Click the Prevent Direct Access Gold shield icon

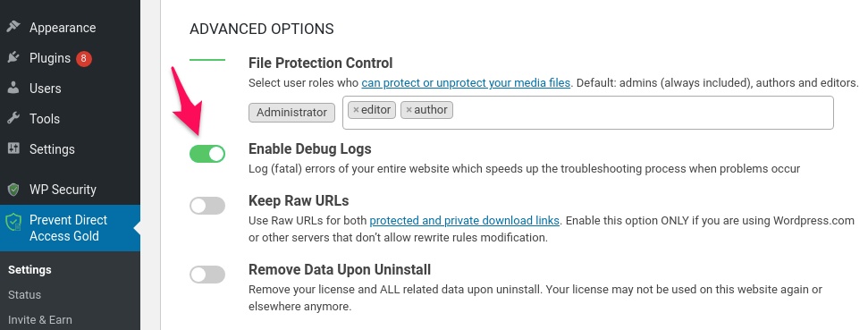(13, 223)
